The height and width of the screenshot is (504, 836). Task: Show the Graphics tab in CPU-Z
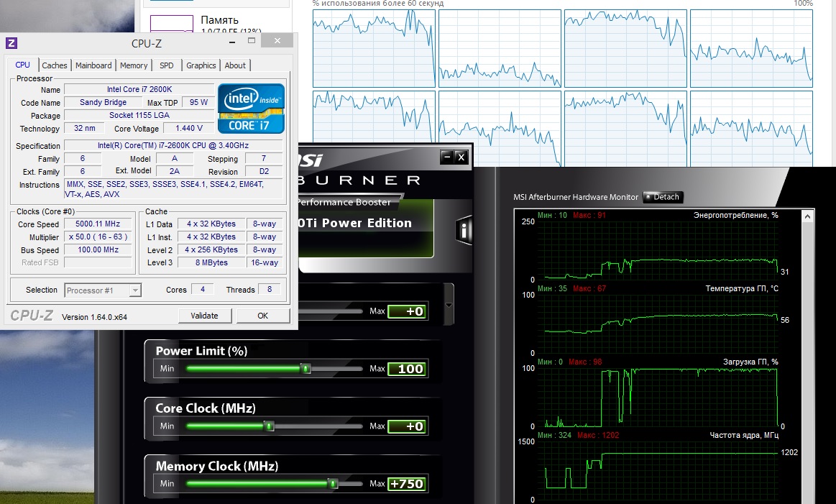pyautogui.click(x=201, y=65)
